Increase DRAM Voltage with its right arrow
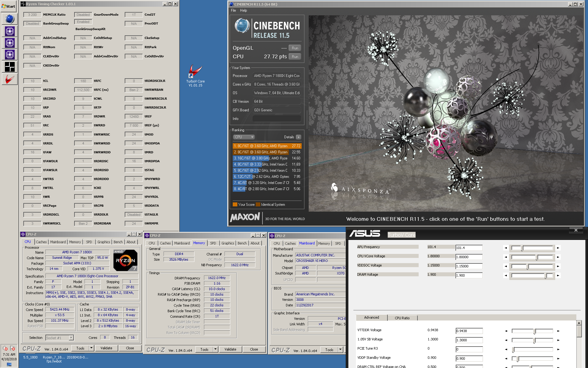588x368 pixels. tap(558, 275)
